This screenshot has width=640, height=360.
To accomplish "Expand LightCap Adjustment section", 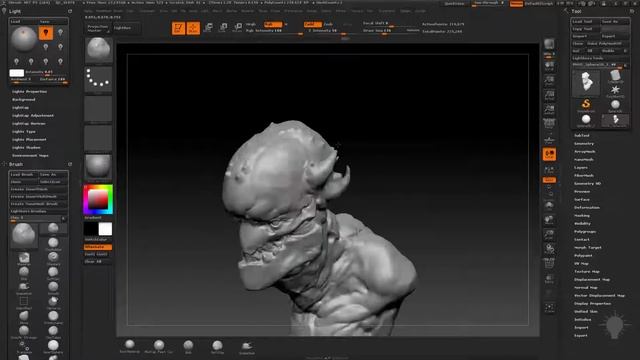I will pos(33,116).
